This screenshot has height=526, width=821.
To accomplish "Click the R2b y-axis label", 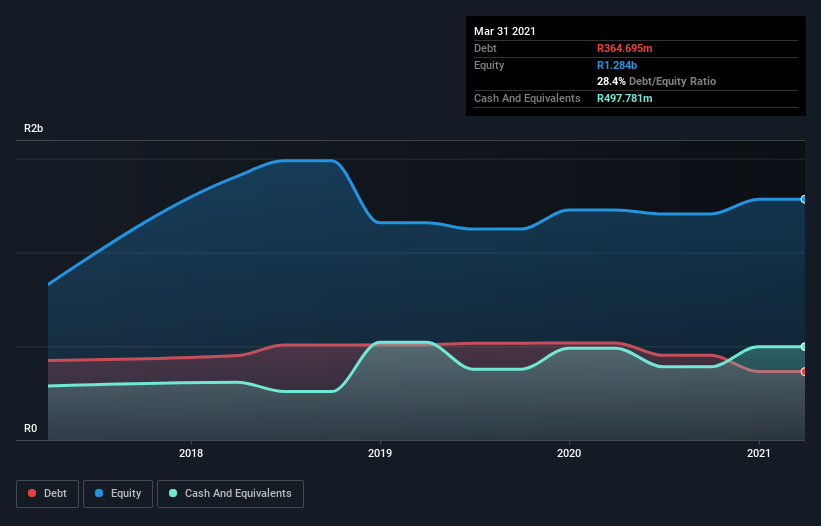I will 34,129.
